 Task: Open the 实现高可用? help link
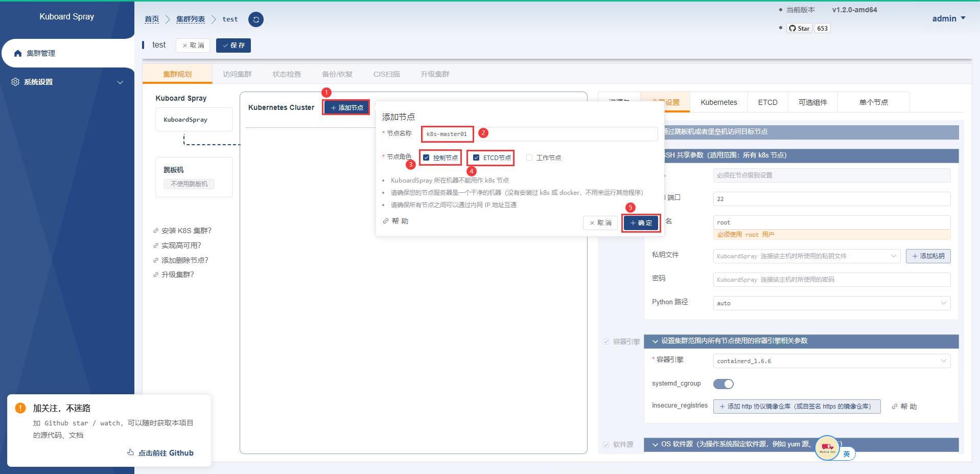click(177, 245)
